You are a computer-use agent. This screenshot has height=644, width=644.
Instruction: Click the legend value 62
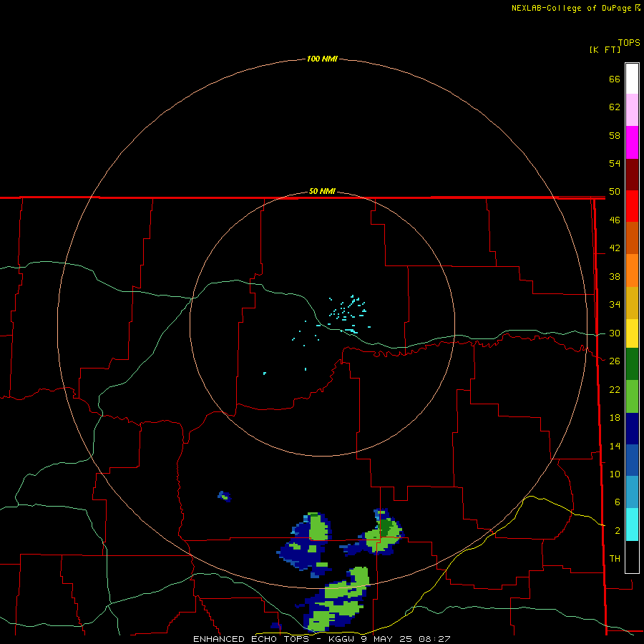click(x=615, y=107)
